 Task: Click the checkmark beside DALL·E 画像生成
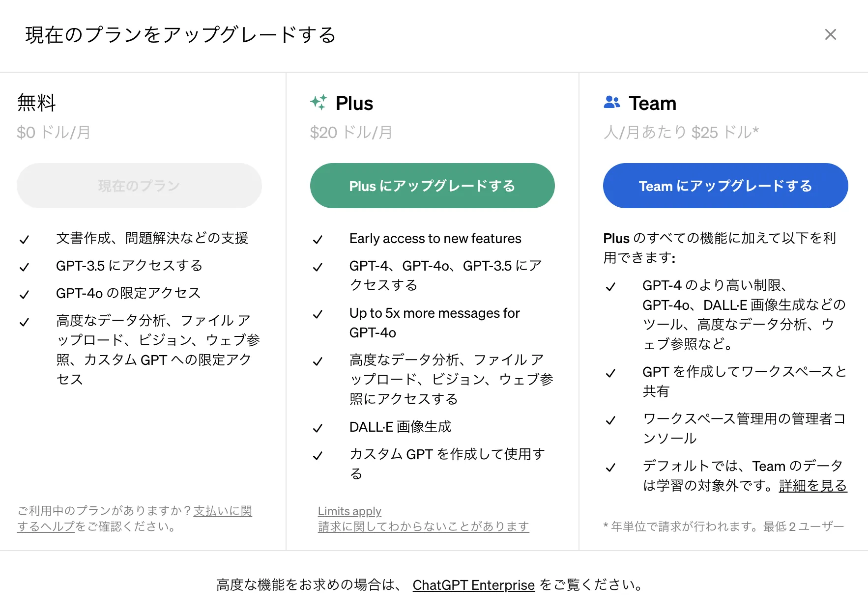click(x=318, y=427)
